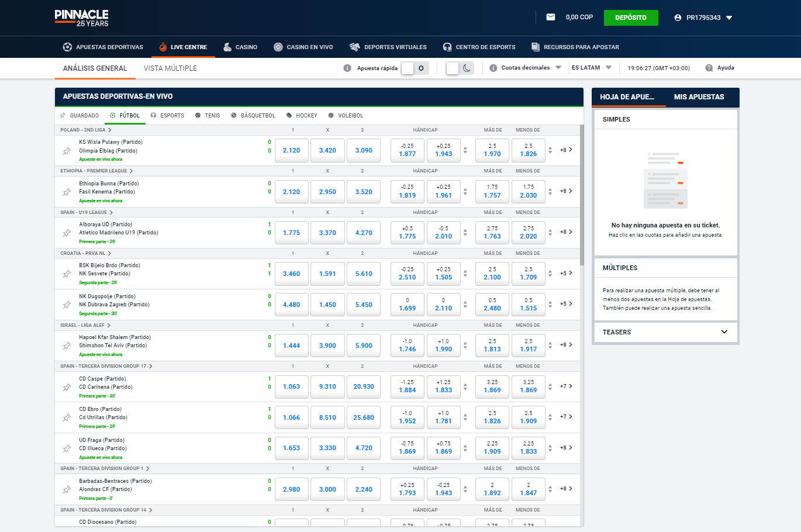Click the roulette icon in Casino en Vivo
Viewport: 801px width, 532px height.
[278, 47]
